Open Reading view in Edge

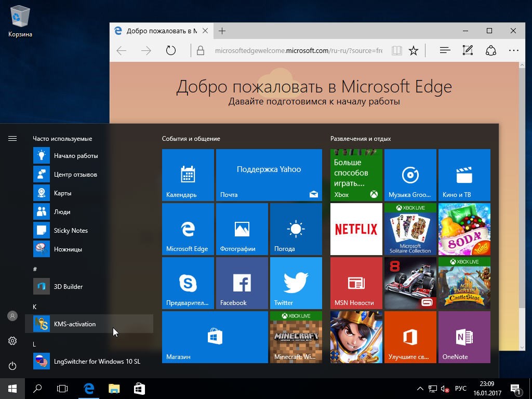tap(396, 50)
